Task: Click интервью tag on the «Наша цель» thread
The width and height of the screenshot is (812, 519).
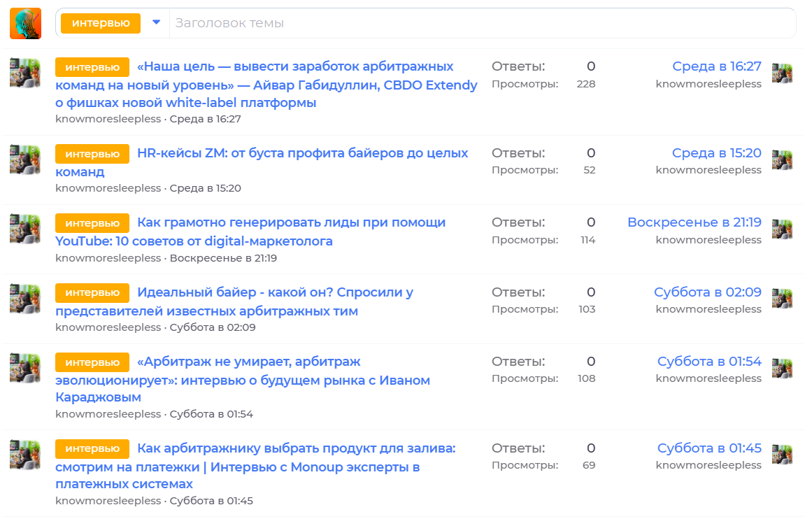Action: 92,67
